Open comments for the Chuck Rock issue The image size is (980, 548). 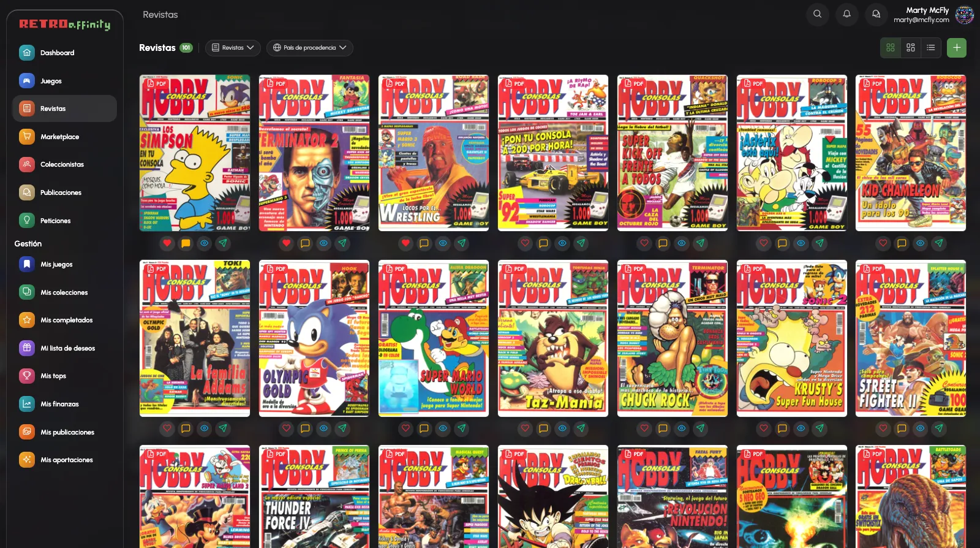coord(663,428)
